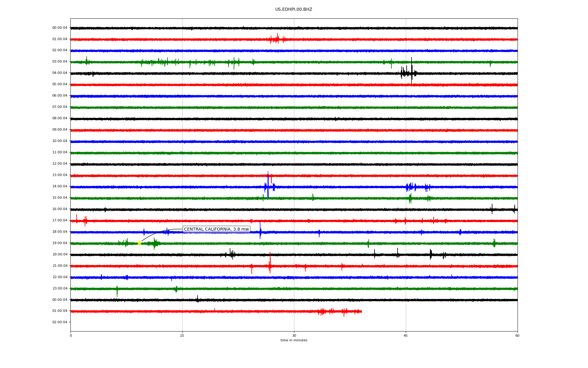Viewport: 588px width, 368px height.
Task: Click the yellow star earthquake marker
Action: [x=139, y=243]
